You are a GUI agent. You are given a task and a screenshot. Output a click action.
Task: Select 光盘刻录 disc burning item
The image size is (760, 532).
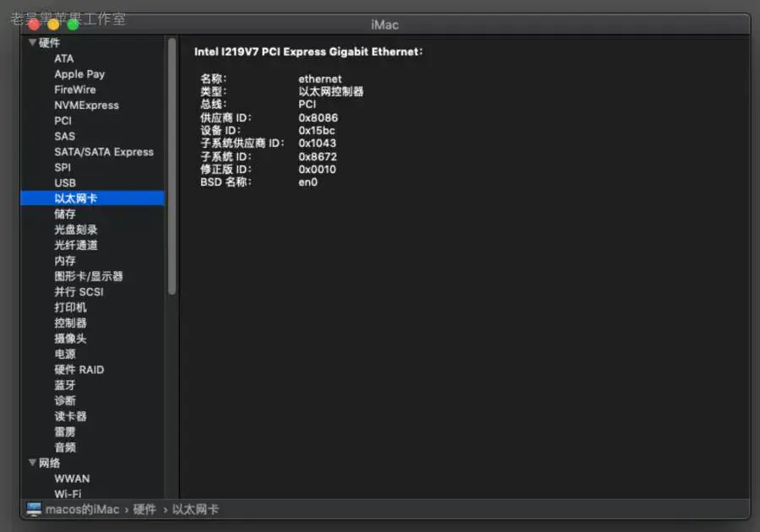click(76, 229)
